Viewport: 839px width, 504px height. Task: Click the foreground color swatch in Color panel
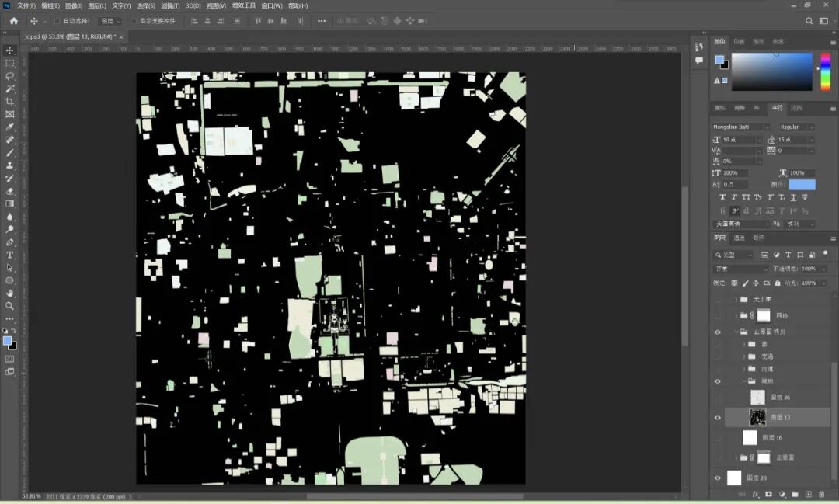(x=719, y=60)
